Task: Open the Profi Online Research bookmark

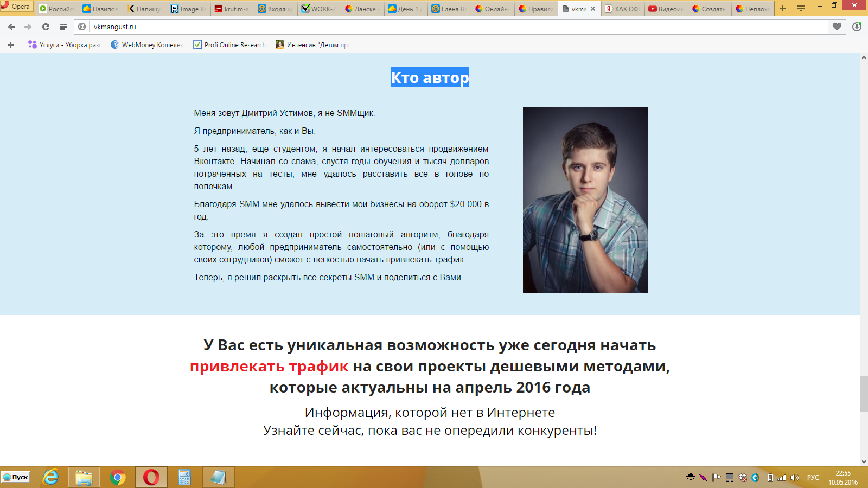Action: point(229,45)
